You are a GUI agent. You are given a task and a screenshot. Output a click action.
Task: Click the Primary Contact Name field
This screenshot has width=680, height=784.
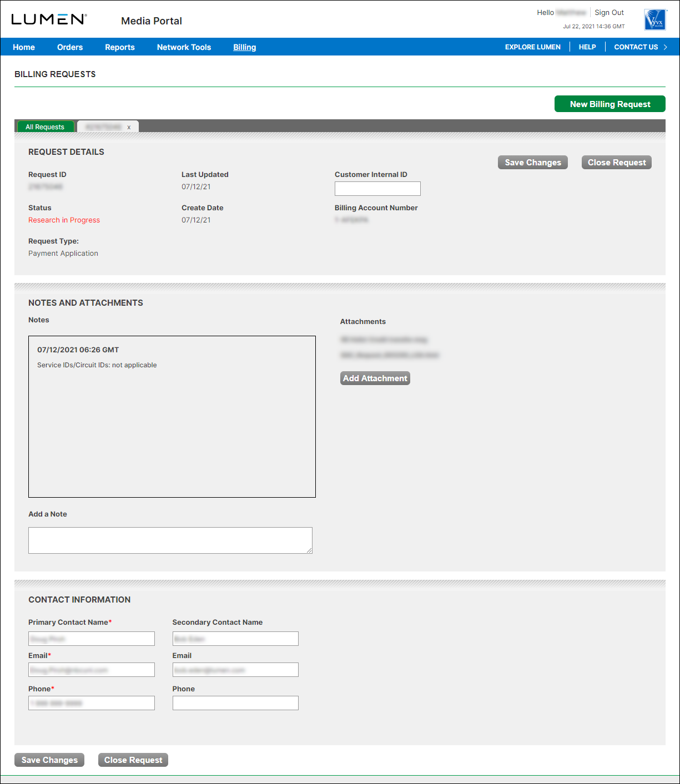[x=92, y=639]
